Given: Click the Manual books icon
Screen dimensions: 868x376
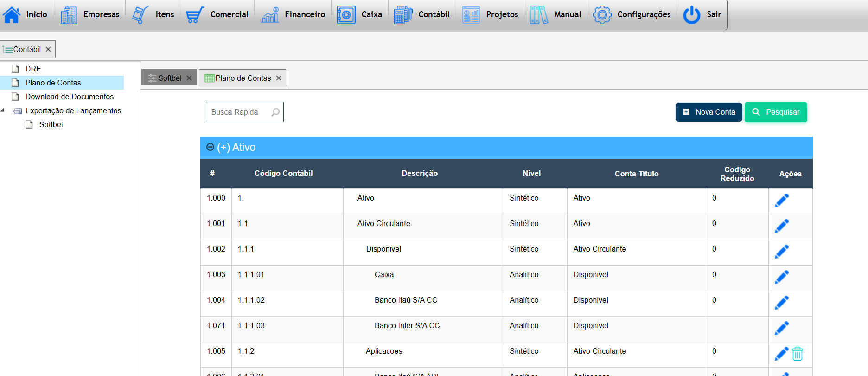Looking at the screenshot, I should coord(539,15).
